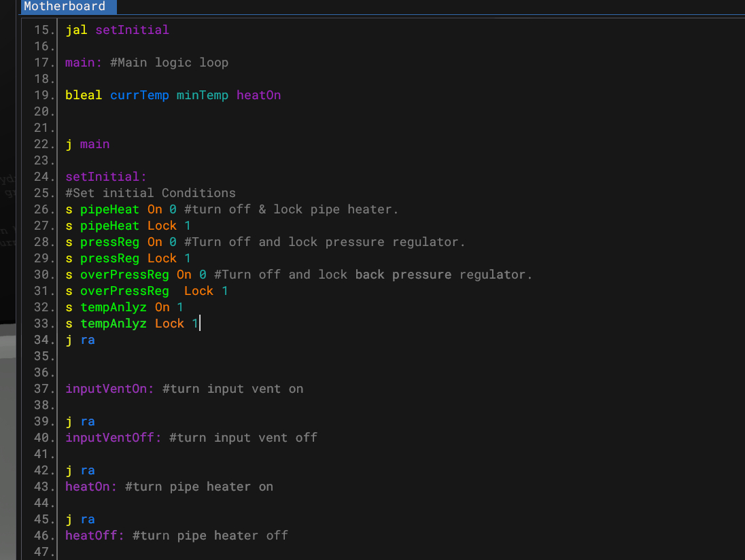Click the 'bleal' instruction on line 19
Screen dimensions: 745x560
tap(84, 95)
